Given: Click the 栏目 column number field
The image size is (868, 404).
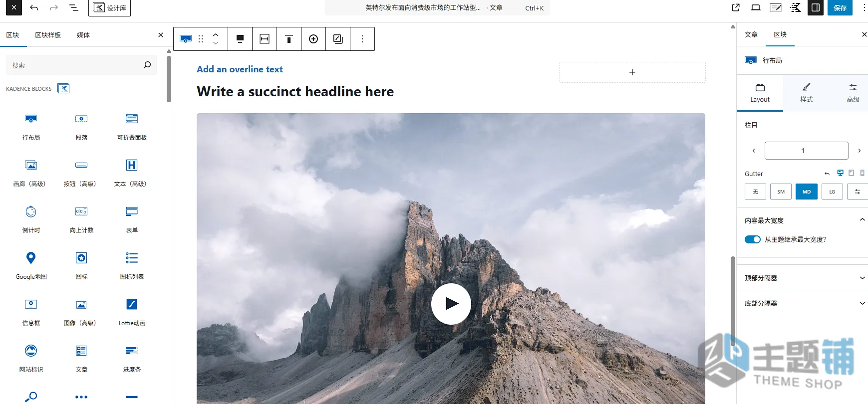Looking at the screenshot, I should [x=807, y=151].
